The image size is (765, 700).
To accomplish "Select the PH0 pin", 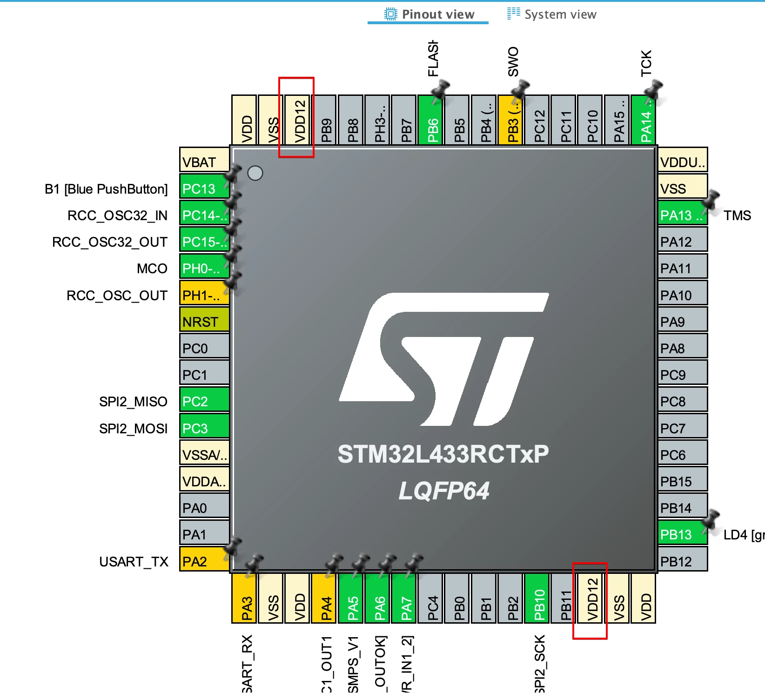I will coord(204,266).
